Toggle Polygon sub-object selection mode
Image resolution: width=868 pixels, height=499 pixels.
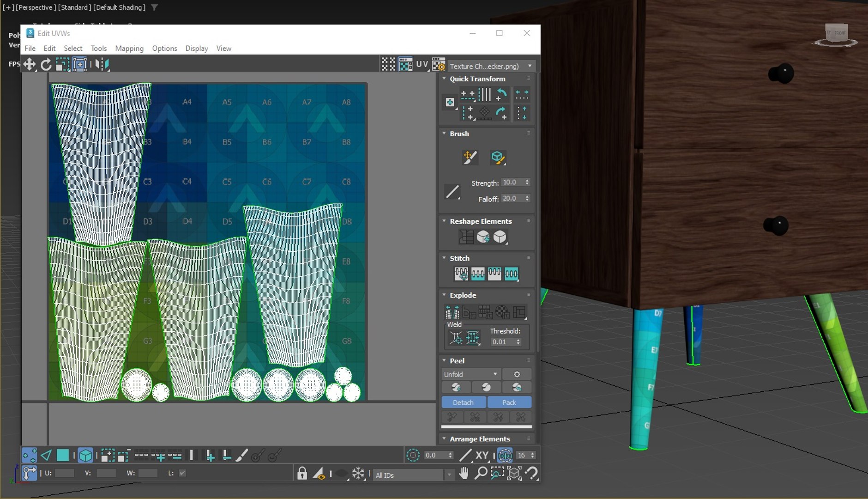click(x=63, y=456)
